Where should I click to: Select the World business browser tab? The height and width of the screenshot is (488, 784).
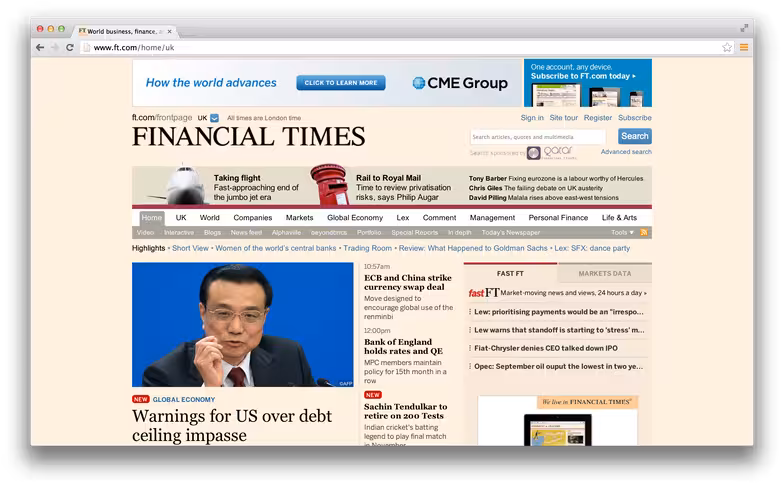122,31
